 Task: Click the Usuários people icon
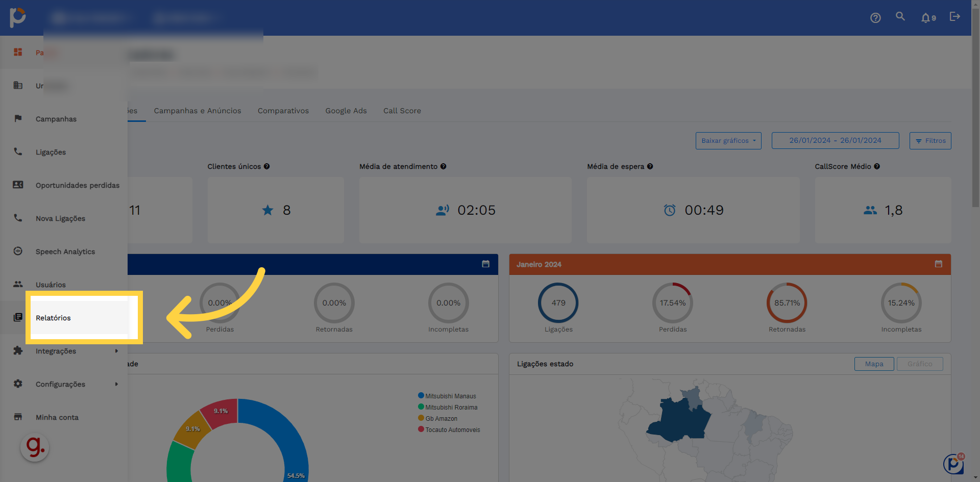(x=18, y=284)
